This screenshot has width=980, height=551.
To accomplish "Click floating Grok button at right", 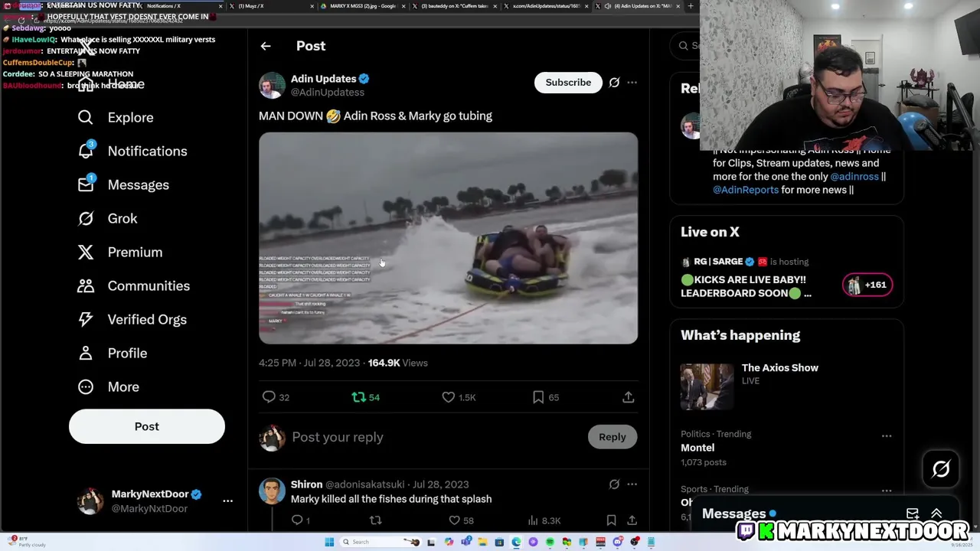I will pyautogui.click(x=941, y=469).
